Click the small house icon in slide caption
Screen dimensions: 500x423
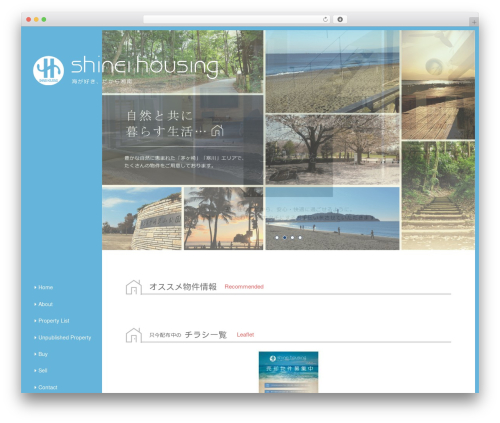pyautogui.click(x=217, y=131)
